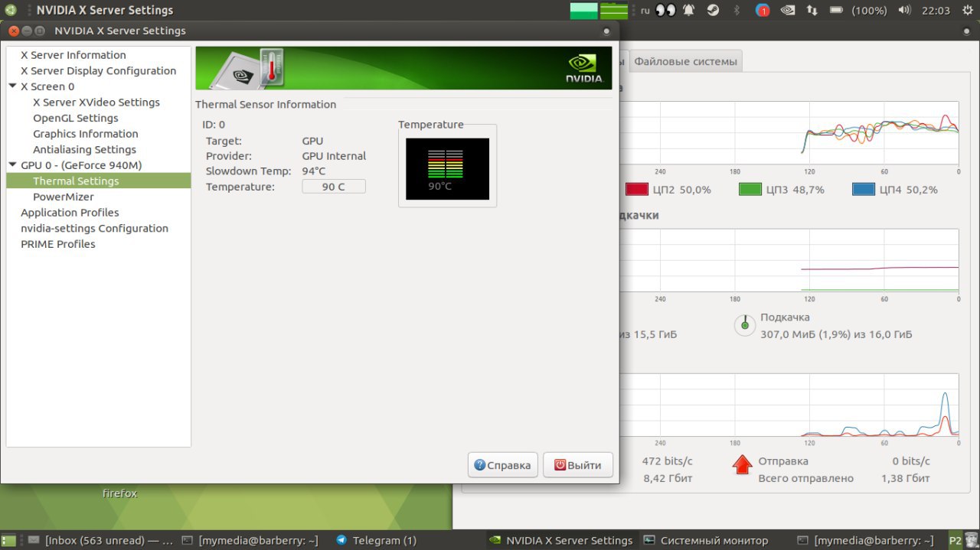Select Antialiasing Settings
980x550 pixels.
tap(84, 149)
